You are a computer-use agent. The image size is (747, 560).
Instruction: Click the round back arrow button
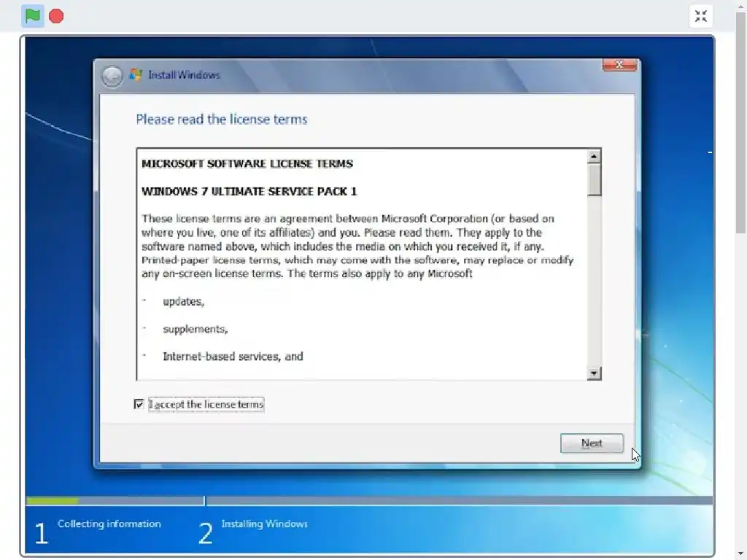tap(112, 76)
